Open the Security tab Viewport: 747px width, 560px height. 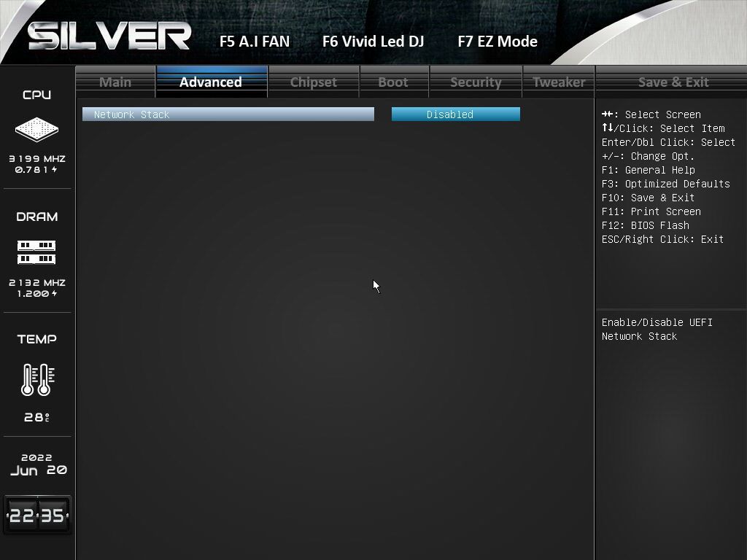476,82
